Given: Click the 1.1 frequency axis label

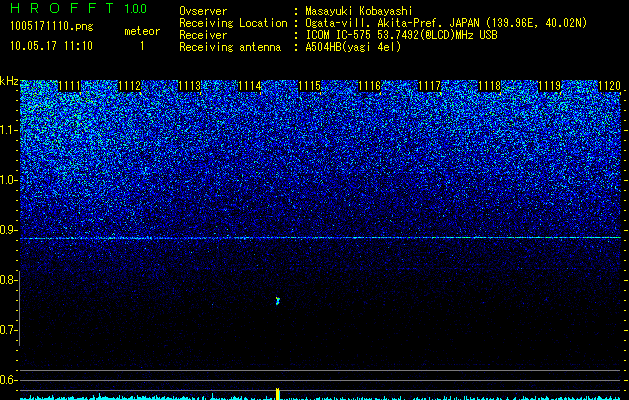Looking at the screenshot, I should pyautogui.click(x=7, y=130).
